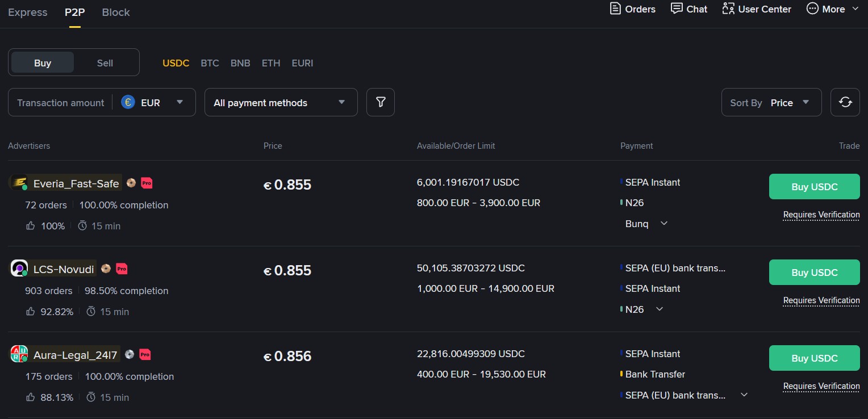Open Aura-Legal_24I7 advertiser profile name
This screenshot has width=868, height=419.
(x=76, y=355)
